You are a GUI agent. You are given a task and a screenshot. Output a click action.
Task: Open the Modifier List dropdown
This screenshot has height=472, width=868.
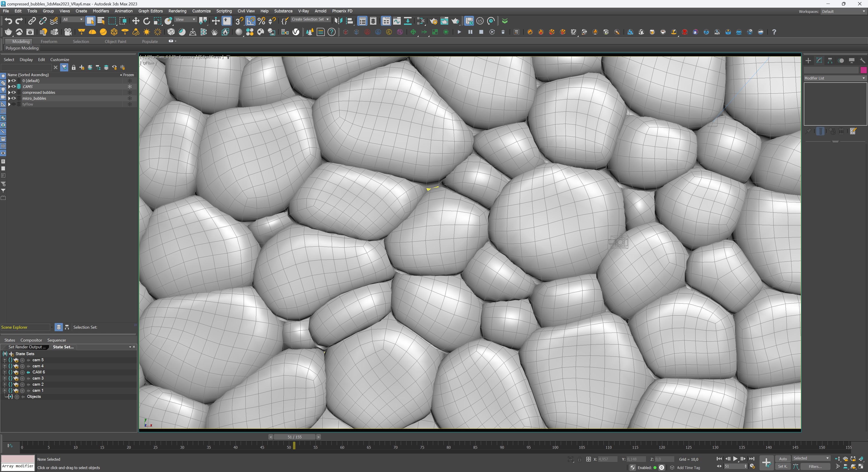835,78
